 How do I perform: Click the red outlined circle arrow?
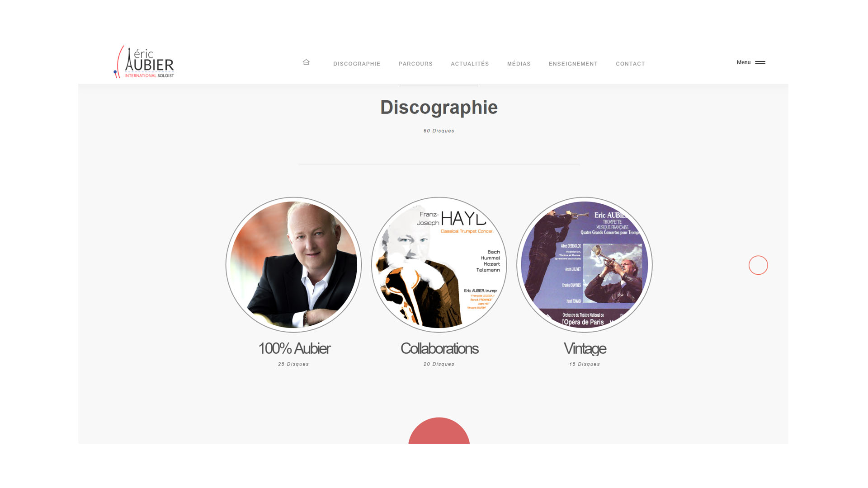coord(758,265)
